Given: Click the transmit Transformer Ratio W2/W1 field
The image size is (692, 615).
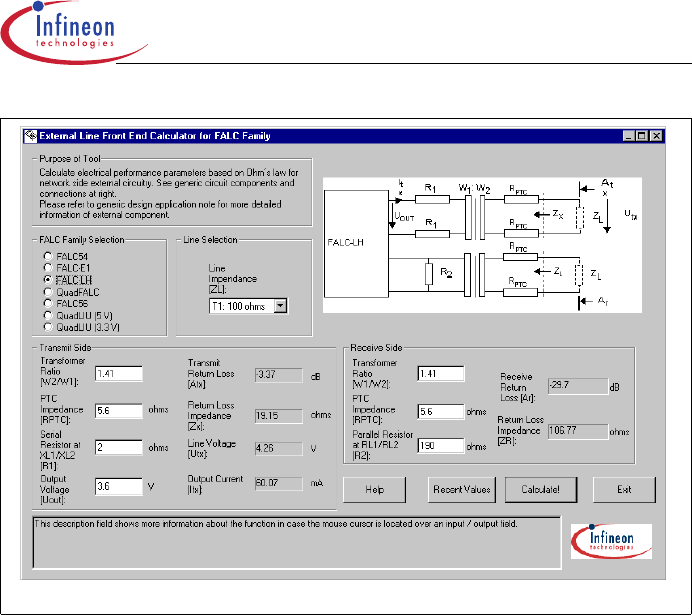Looking at the screenshot, I should click(x=119, y=373).
